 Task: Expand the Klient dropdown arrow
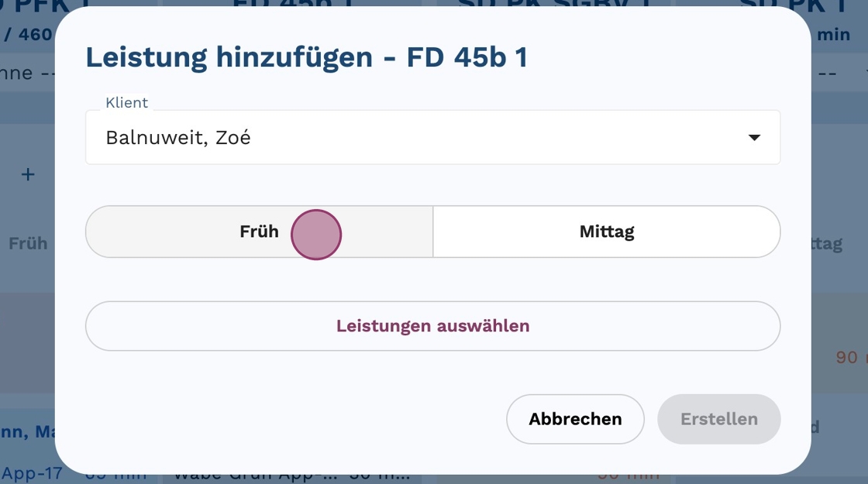[753, 138]
